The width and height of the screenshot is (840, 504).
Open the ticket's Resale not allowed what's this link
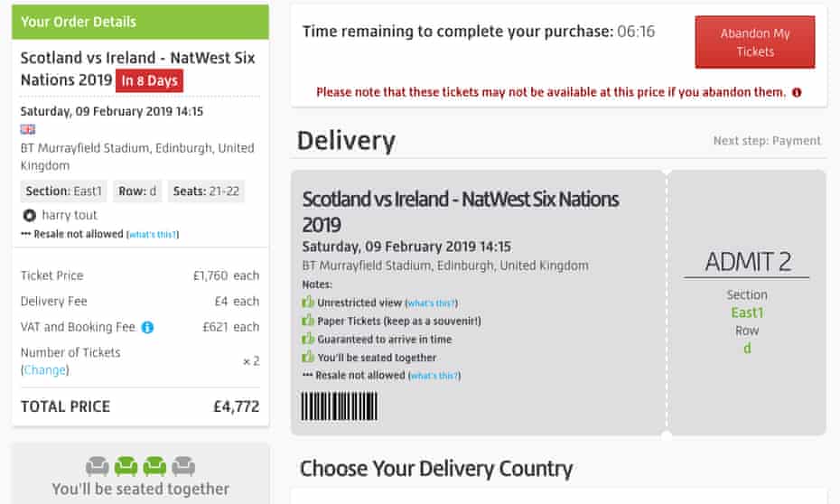pos(435,376)
